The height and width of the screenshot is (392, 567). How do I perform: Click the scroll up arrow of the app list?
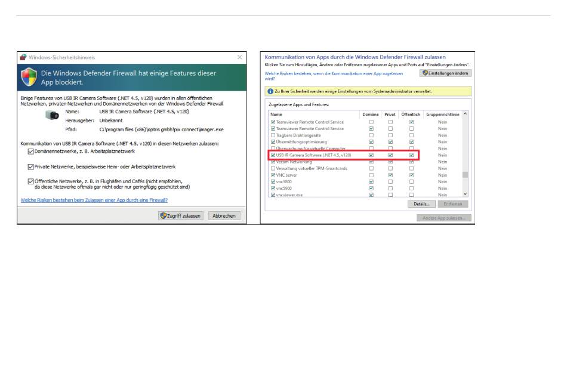(x=465, y=114)
